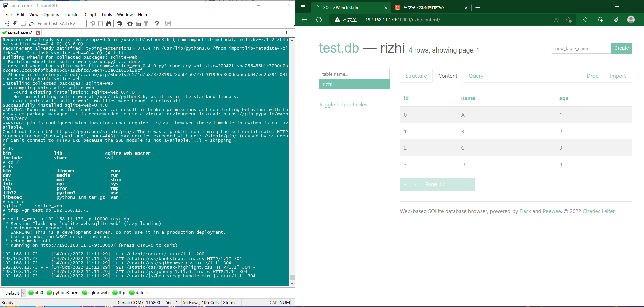Screen dimensions: 644x307
Task: Click browser back arrow button
Action: click(x=304, y=20)
